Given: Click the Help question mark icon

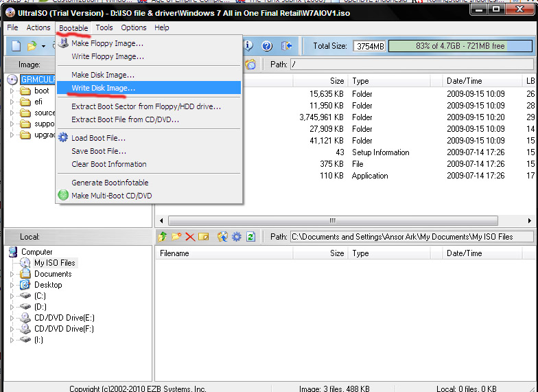Looking at the screenshot, I should (x=267, y=45).
